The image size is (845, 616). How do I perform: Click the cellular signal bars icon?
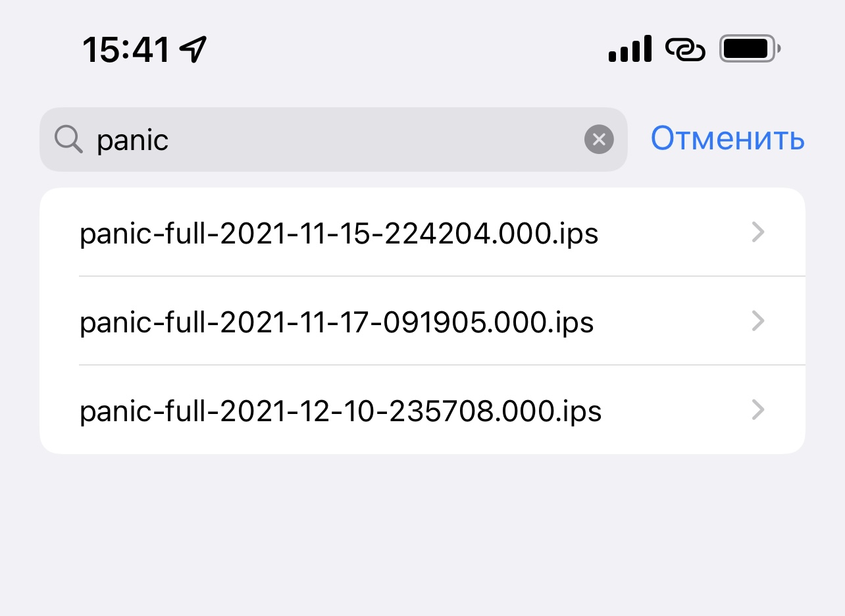[x=630, y=49]
